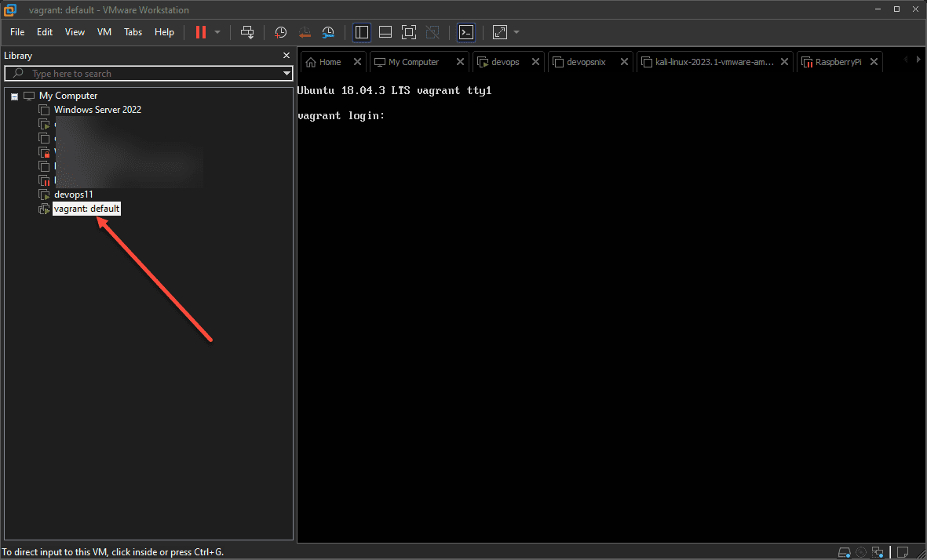Close the kali-linux tab
Viewport: 927px width, 560px height.
784,61
